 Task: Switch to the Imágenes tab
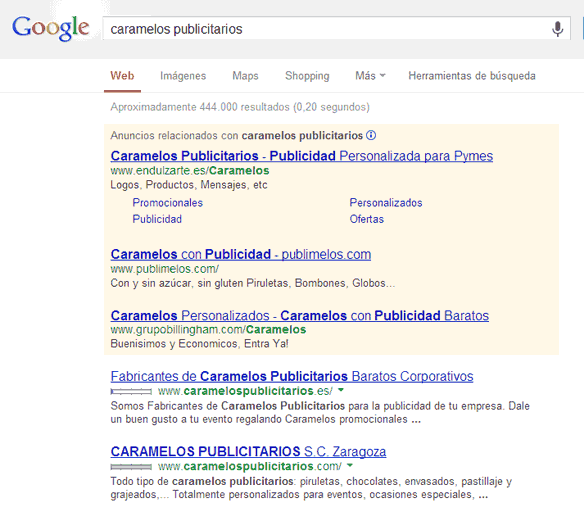click(183, 76)
